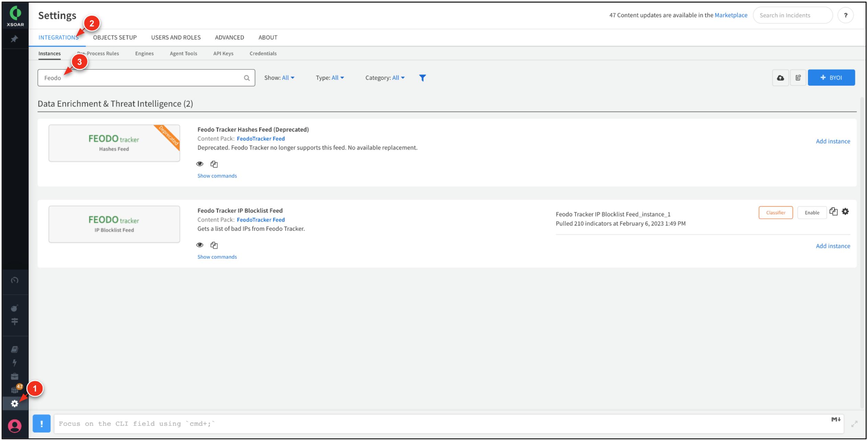Focus the CLI command input field
This screenshot has height=441, width=868.
click(449, 424)
